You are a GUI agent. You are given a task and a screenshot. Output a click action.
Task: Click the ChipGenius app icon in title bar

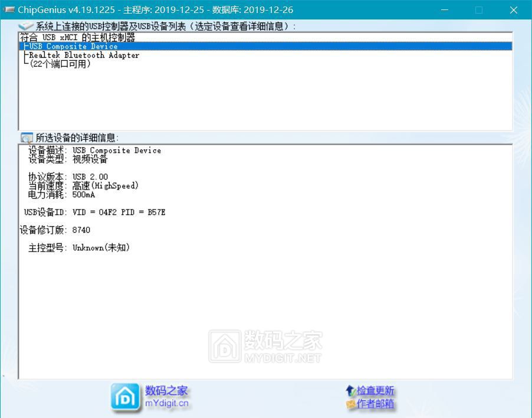click(x=9, y=9)
